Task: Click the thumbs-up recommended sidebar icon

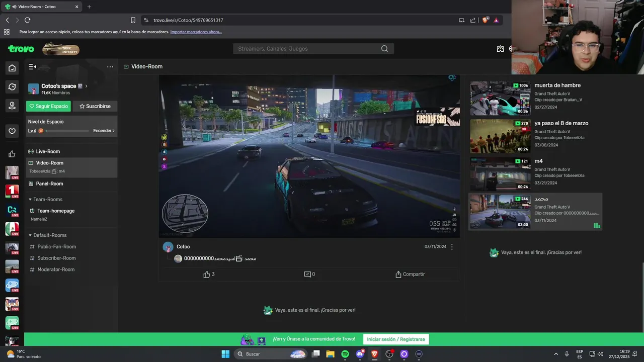Action: click(12, 154)
